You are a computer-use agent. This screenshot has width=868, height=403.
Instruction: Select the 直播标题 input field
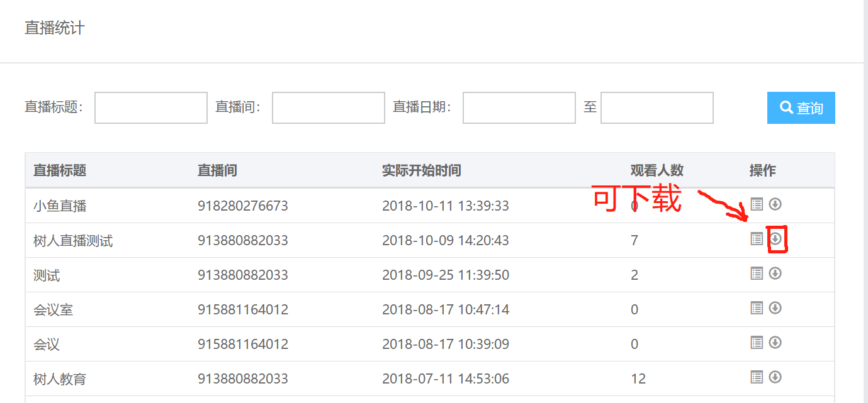click(150, 108)
